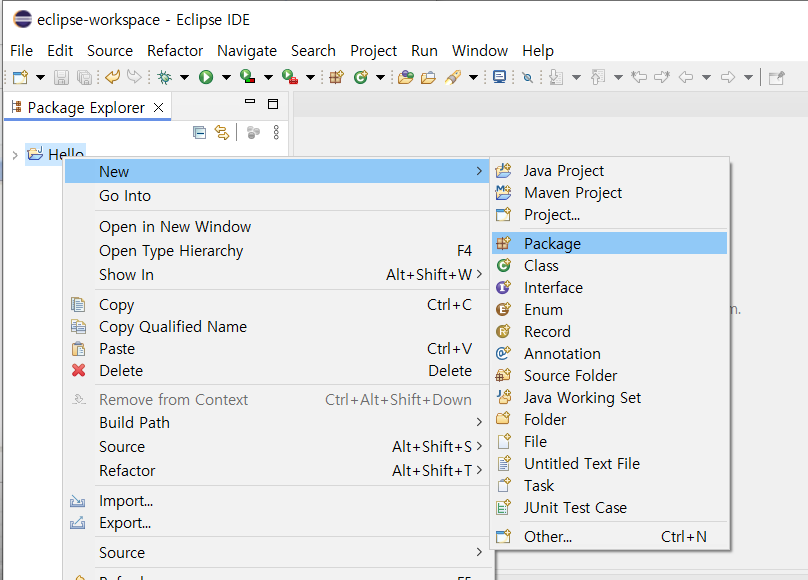Choose Export... from context menu

tap(277, 523)
